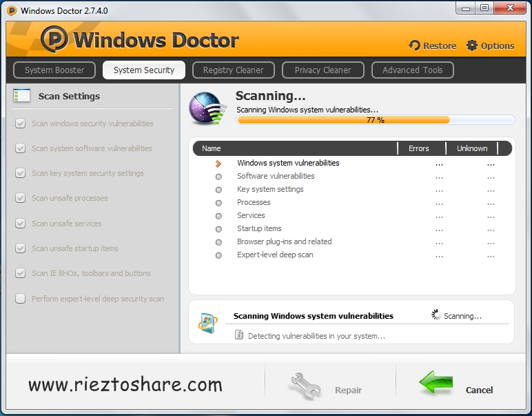Click the status dot beside Browser plug-ins and related
The image size is (532, 416).
pos(218,242)
